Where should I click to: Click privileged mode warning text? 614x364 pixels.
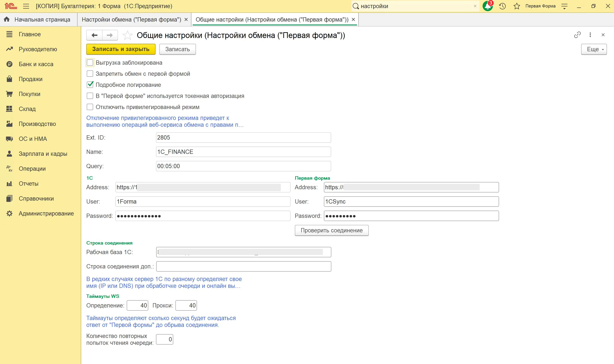point(165,121)
